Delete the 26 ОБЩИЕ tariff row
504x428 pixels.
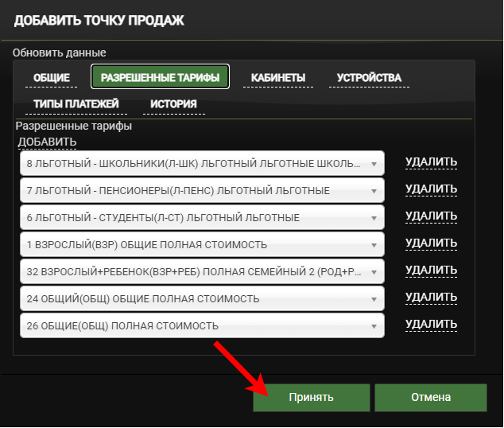431,325
